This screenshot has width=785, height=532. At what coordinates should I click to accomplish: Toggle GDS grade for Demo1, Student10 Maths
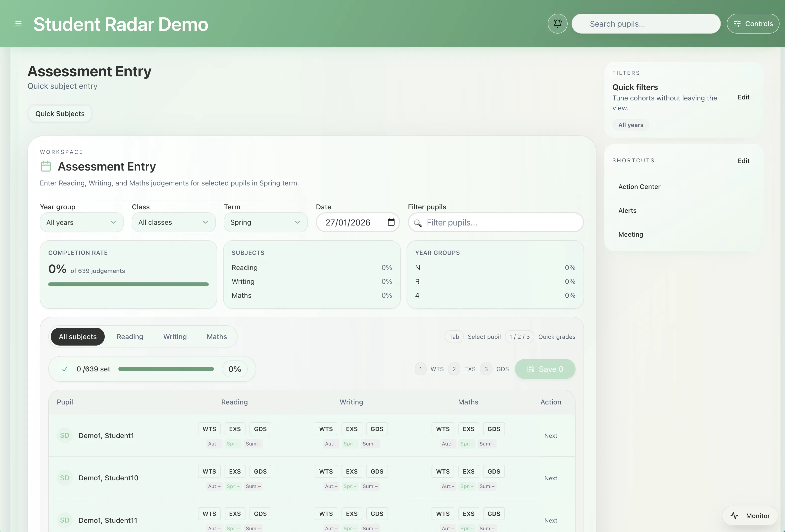pos(493,471)
